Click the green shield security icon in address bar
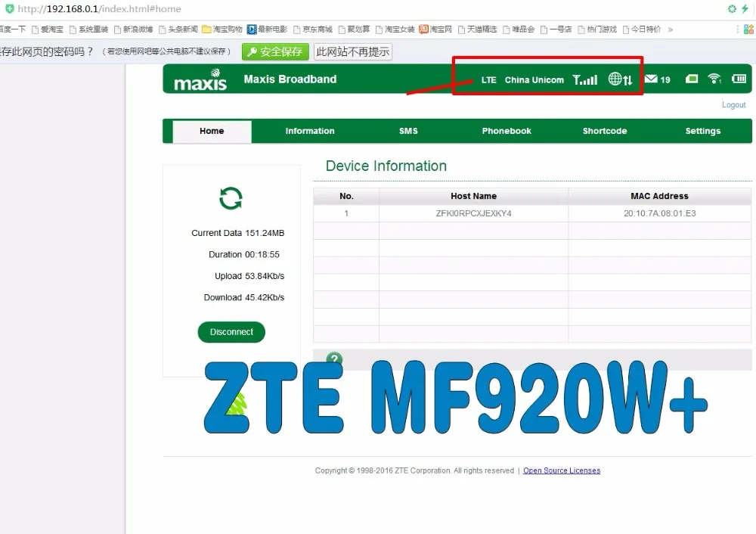Screen dimensions: 756x534 pos(9,8)
